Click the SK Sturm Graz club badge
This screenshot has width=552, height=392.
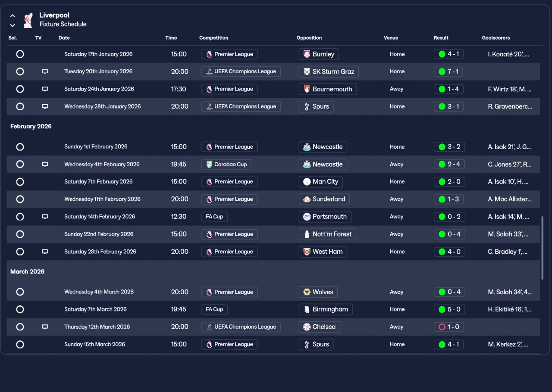point(307,72)
